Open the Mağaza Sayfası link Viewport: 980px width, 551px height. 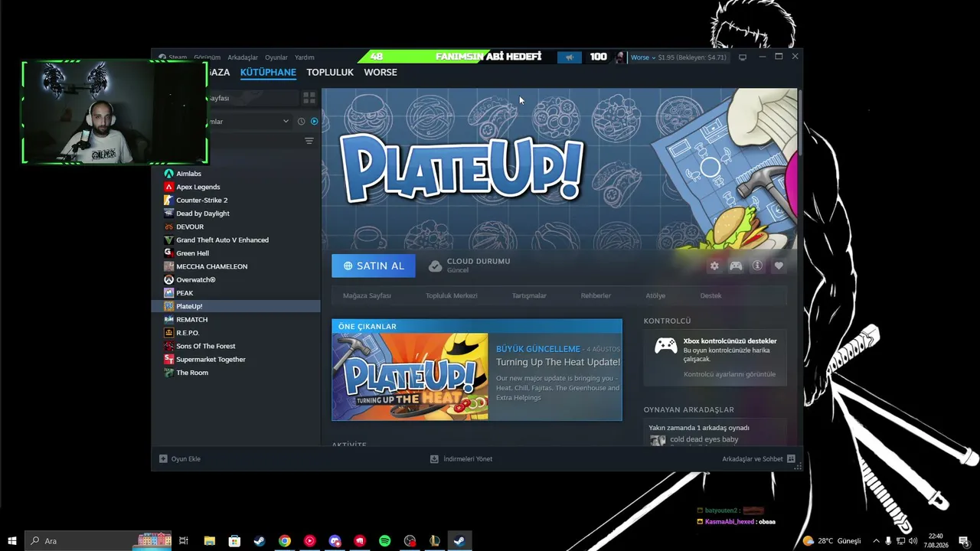click(x=367, y=295)
